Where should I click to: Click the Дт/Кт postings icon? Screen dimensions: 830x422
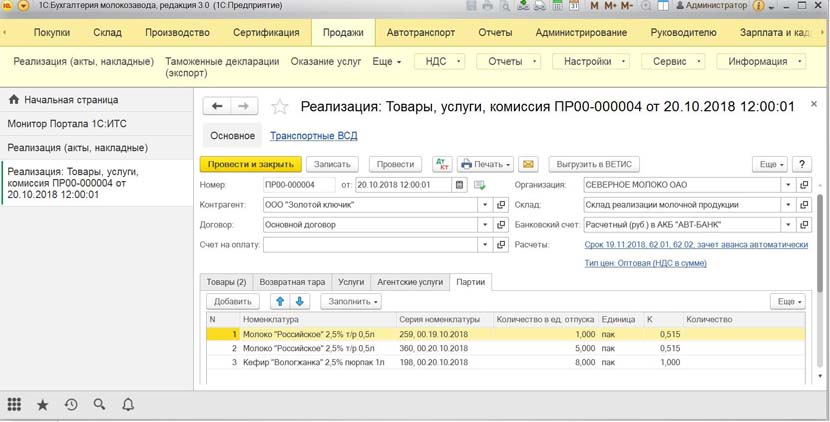(441, 164)
